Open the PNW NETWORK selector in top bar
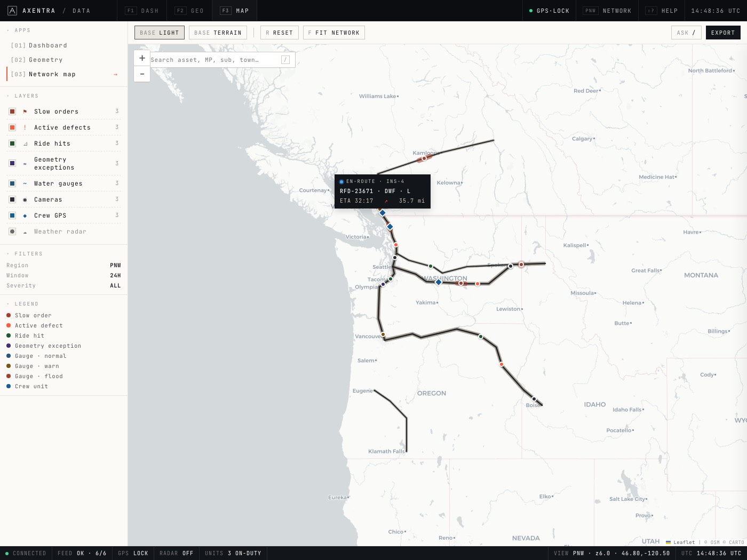 tap(607, 11)
